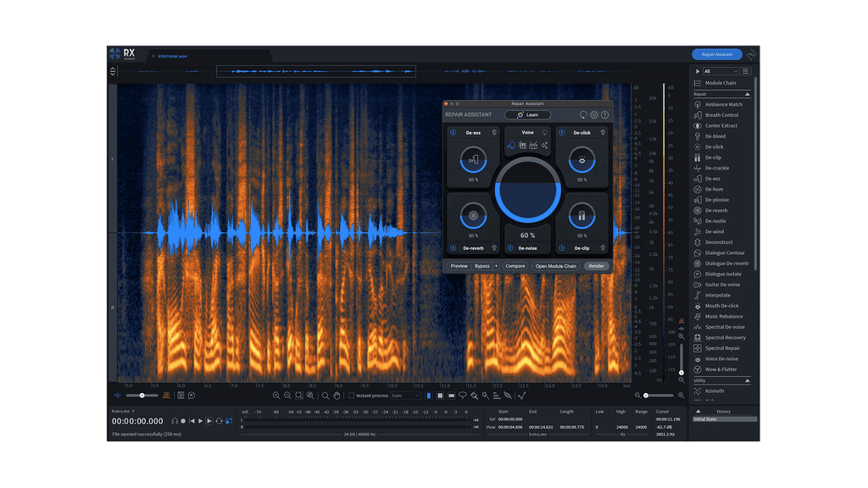Select the Voice content type icon
The width and height of the screenshot is (868, 488).
[x=511, y=144]
